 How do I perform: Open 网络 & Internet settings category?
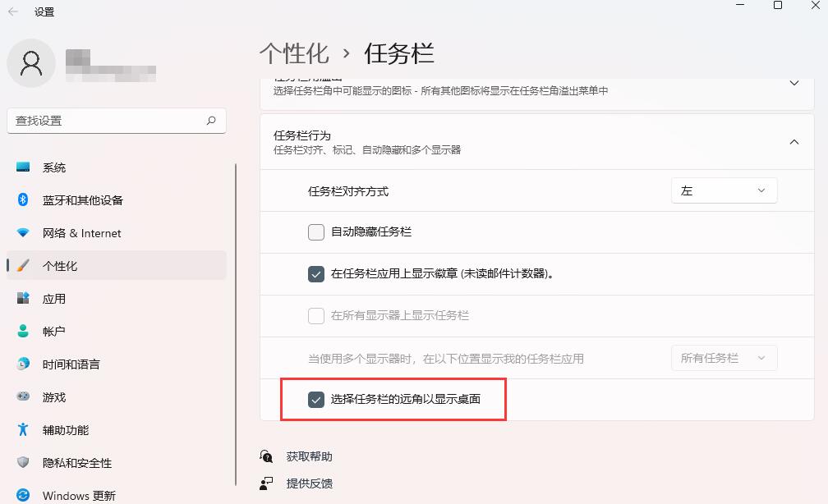(x=117, y=233)
